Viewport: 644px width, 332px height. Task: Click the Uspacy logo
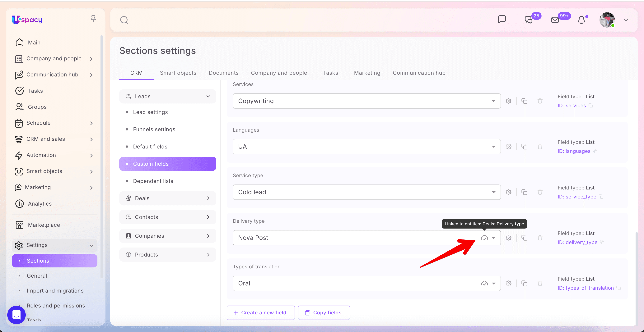tap(27, 20)
